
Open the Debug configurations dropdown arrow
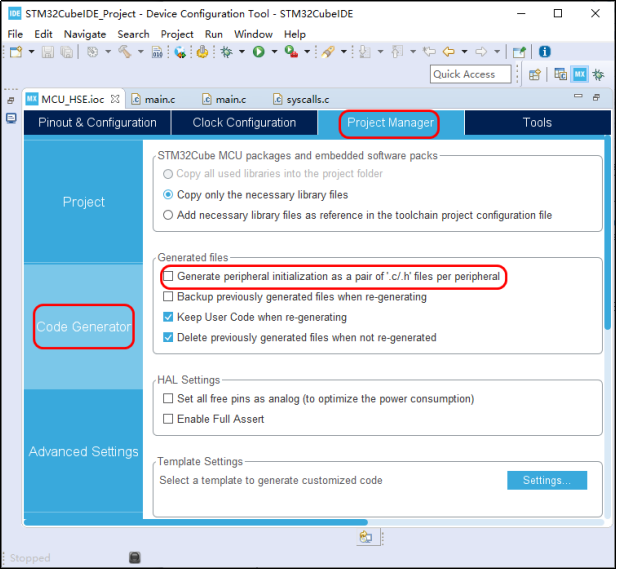click(x=242, y=52)
